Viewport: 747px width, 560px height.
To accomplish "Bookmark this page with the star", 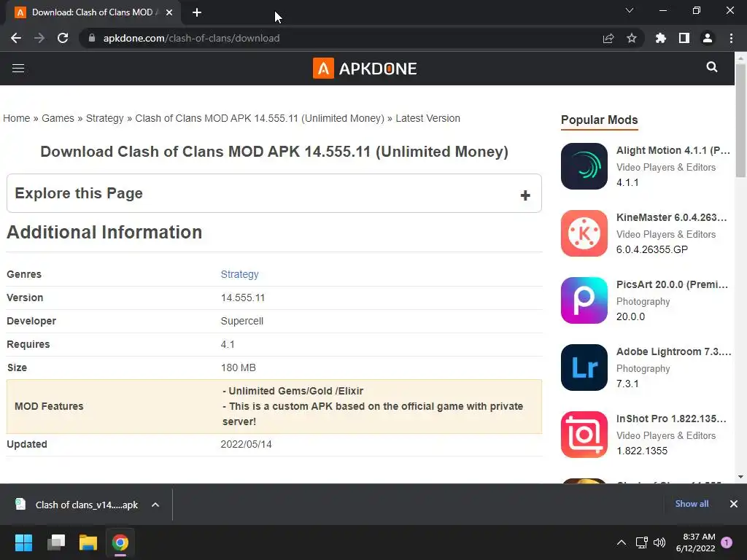I will 632,38.
